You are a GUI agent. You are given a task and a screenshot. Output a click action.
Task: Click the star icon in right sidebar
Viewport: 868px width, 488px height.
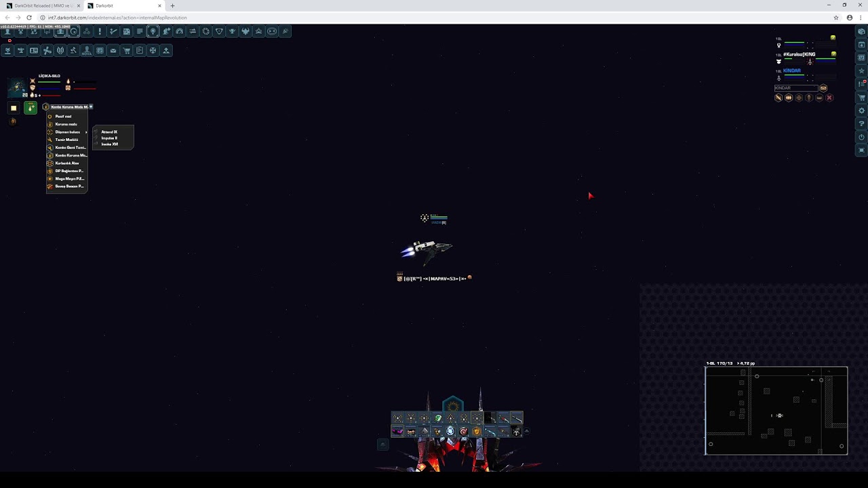click(x=862, y=70)
